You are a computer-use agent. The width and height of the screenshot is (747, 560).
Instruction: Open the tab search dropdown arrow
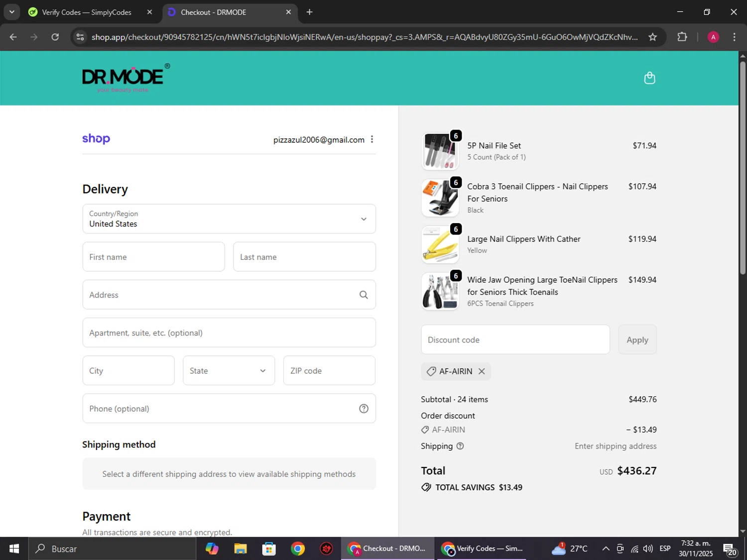click(12, 12)
